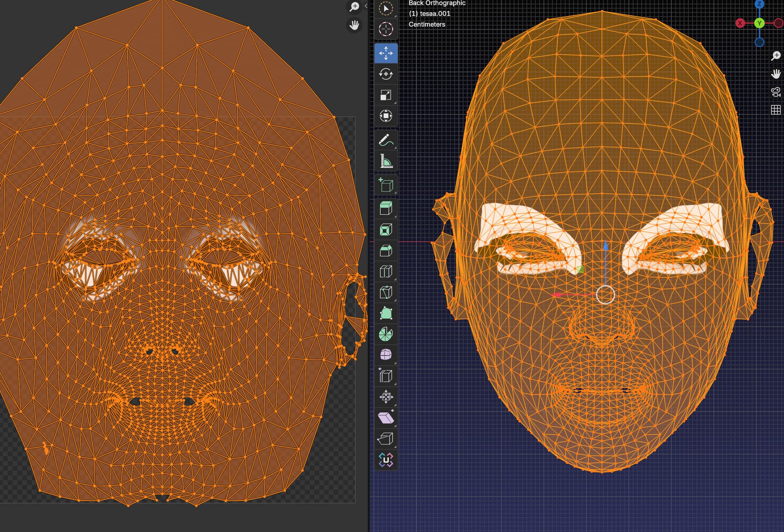Click the red X axis gizmo ball
This screenshot has width=784, height=532.
(x=740, y=23)
